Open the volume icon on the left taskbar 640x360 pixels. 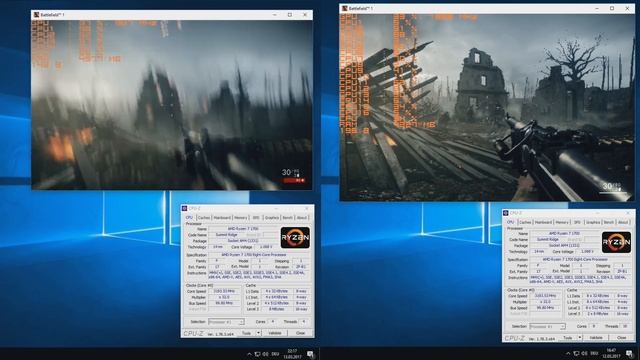265,354
